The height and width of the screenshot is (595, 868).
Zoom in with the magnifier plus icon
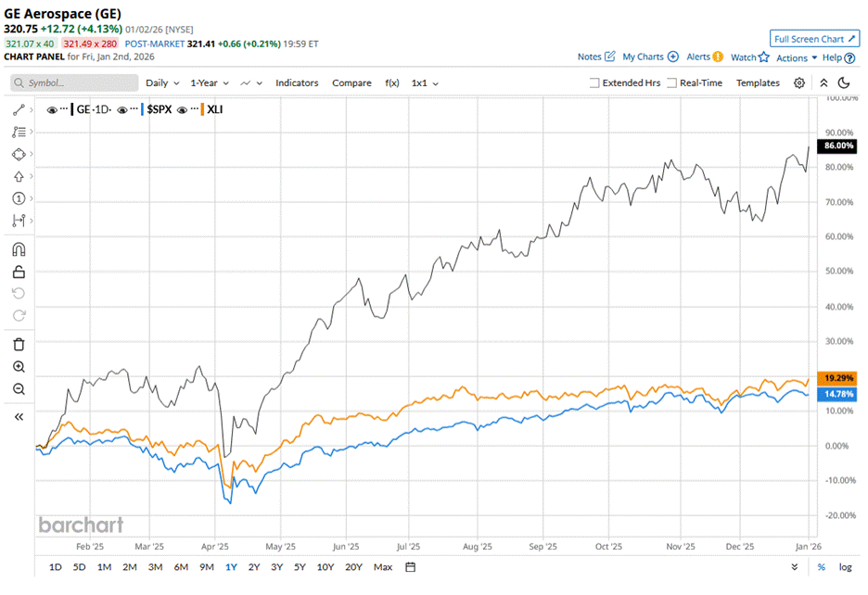coord(19,366)
